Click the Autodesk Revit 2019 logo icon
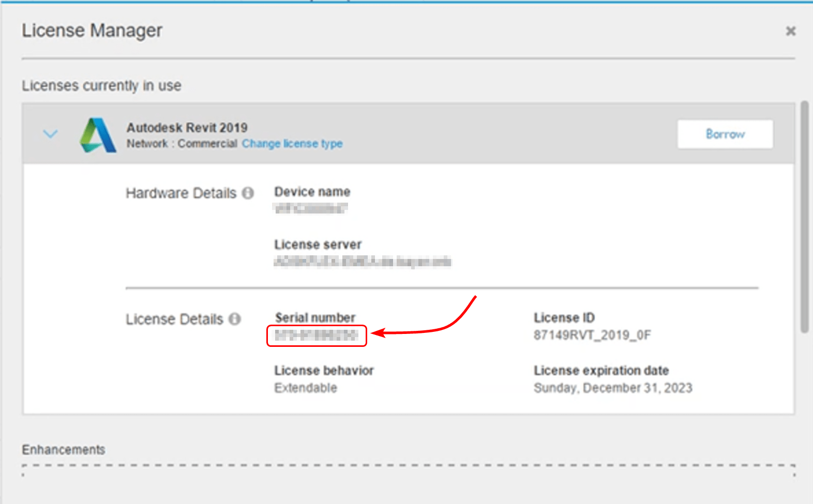 (98, 135)
